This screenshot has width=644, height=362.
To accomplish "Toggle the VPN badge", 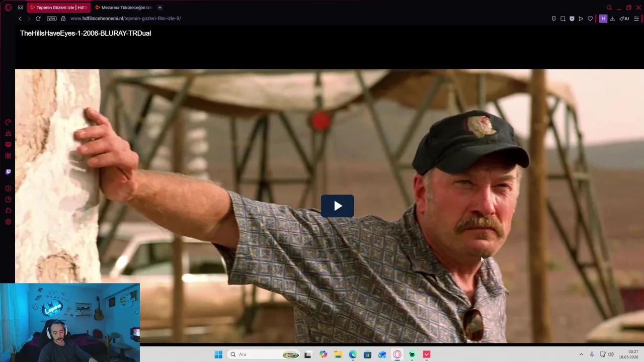I will (x=51, y=19).
